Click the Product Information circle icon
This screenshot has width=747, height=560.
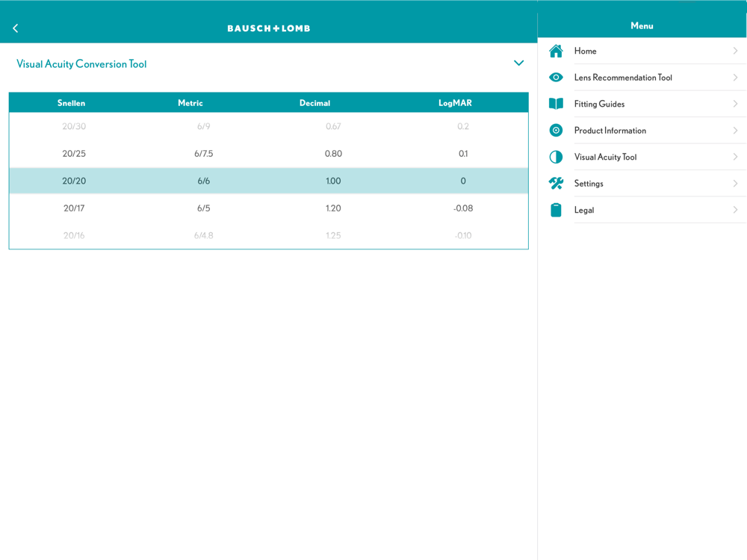(556, 130)
